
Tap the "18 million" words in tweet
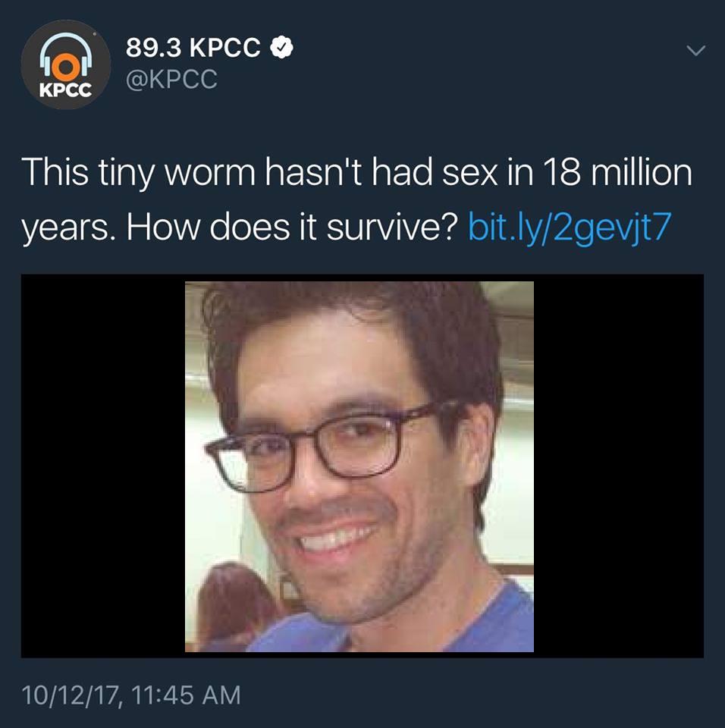click(617, 172)
